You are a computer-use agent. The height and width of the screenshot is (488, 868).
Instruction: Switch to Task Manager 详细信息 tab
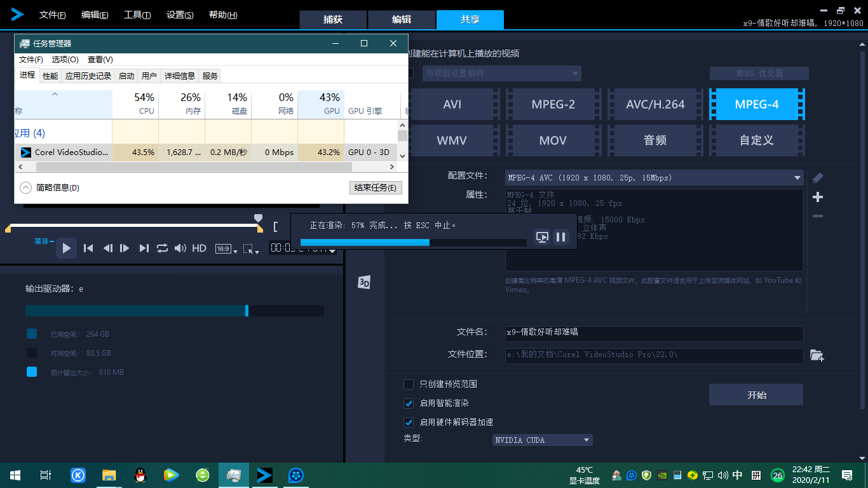[x=180, y=76]
